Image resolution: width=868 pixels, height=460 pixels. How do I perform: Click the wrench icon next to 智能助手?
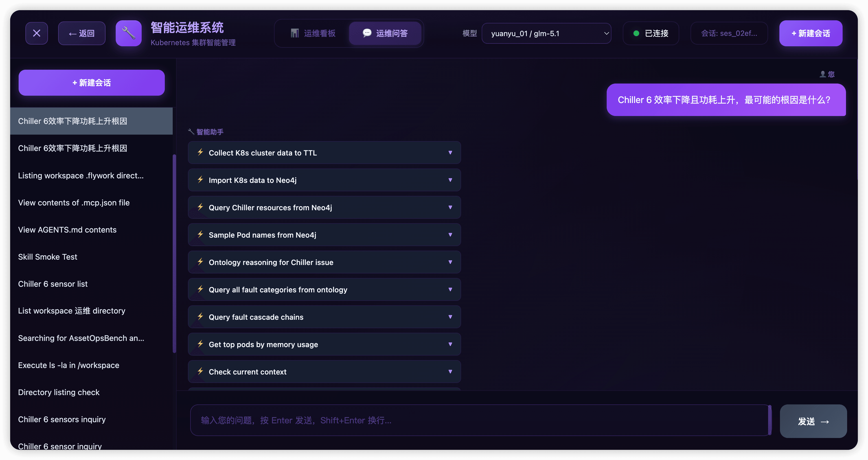pos(191,132)
